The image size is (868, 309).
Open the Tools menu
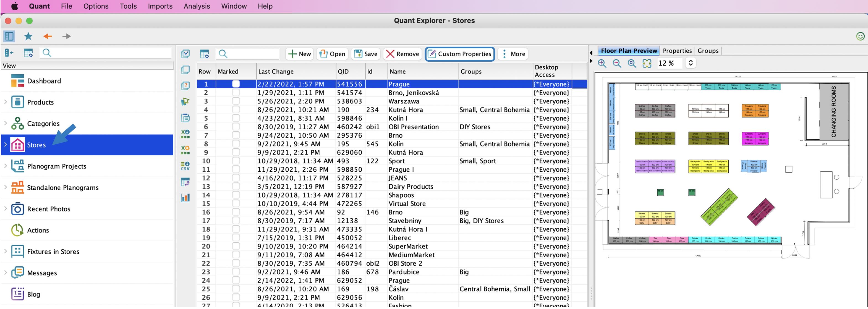coord(128,6)
